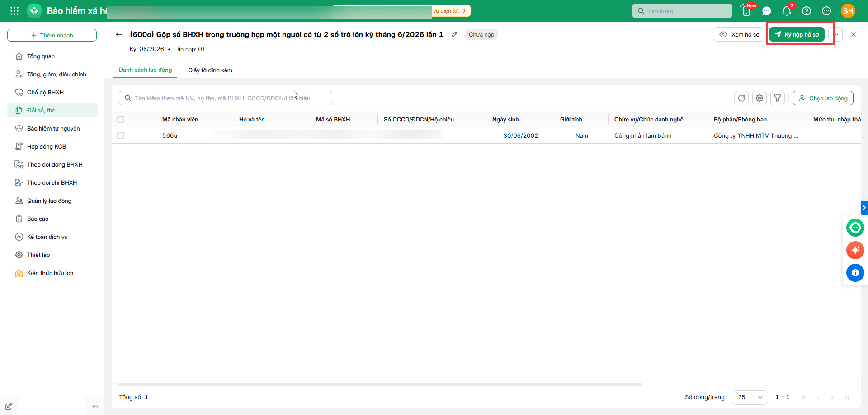Open Đổi sổ, thẻ menu

(x=52, y=110)
